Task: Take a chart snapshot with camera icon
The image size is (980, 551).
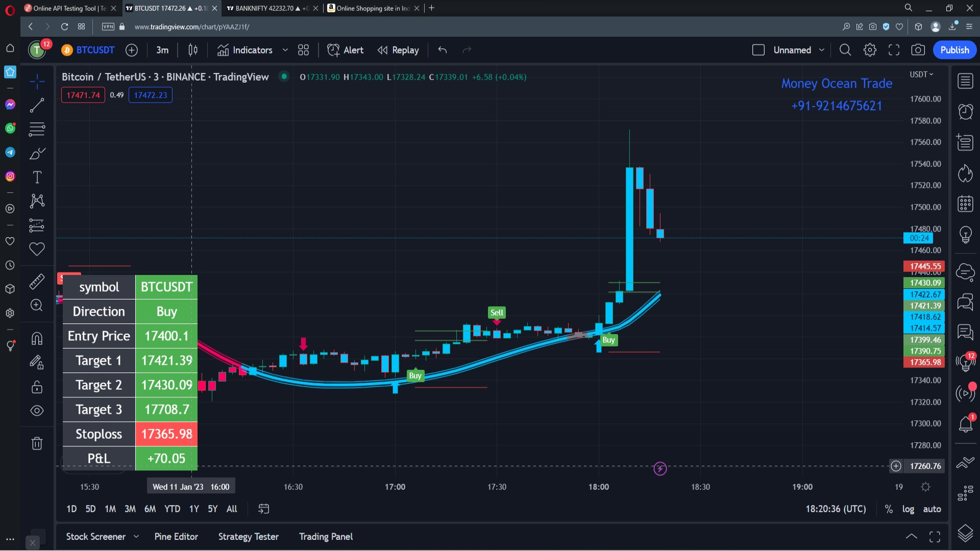Action: click(x=918, y=50)
